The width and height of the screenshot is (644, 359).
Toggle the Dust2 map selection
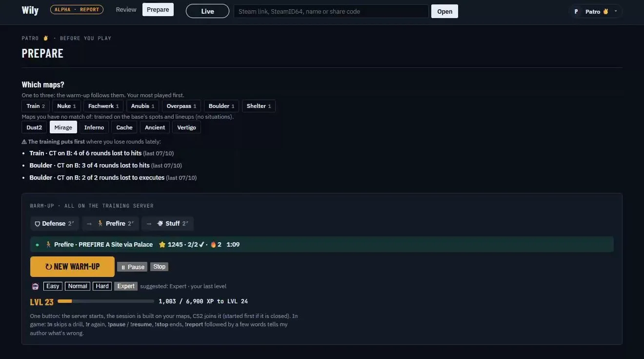(x=34, y=127)
